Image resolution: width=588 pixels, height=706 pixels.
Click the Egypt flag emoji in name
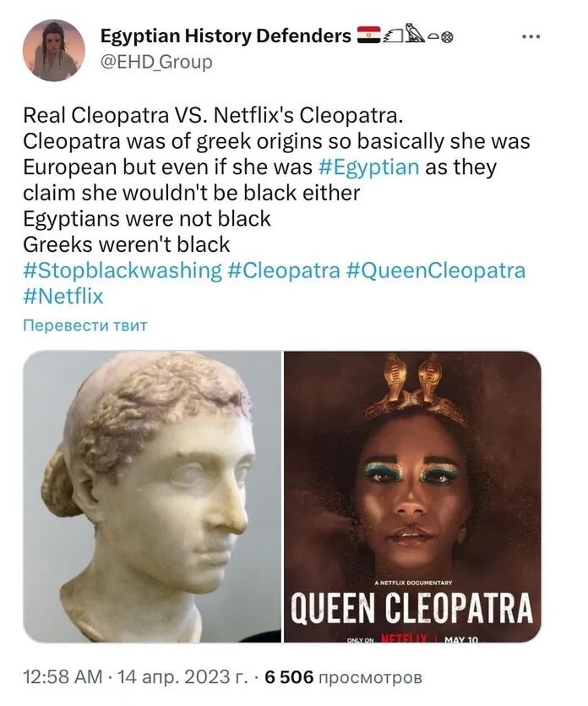[369, 36]
